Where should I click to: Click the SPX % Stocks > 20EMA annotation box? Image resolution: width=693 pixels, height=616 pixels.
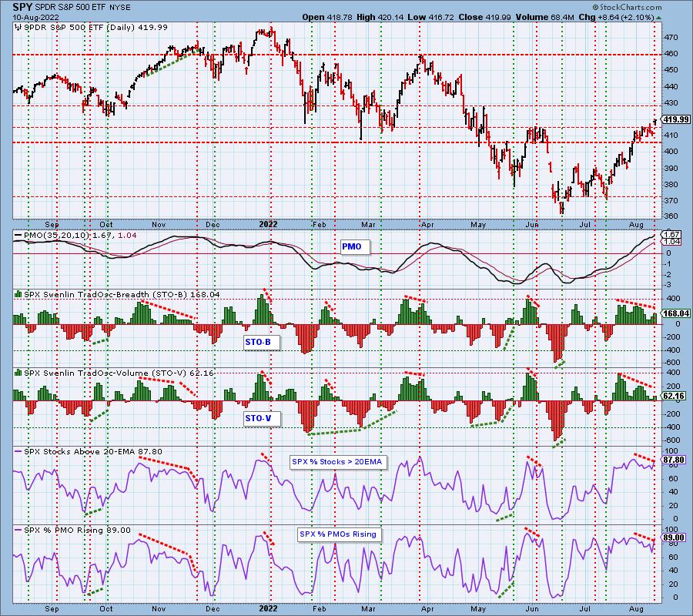pyautogui.click(x=338, y=462)
